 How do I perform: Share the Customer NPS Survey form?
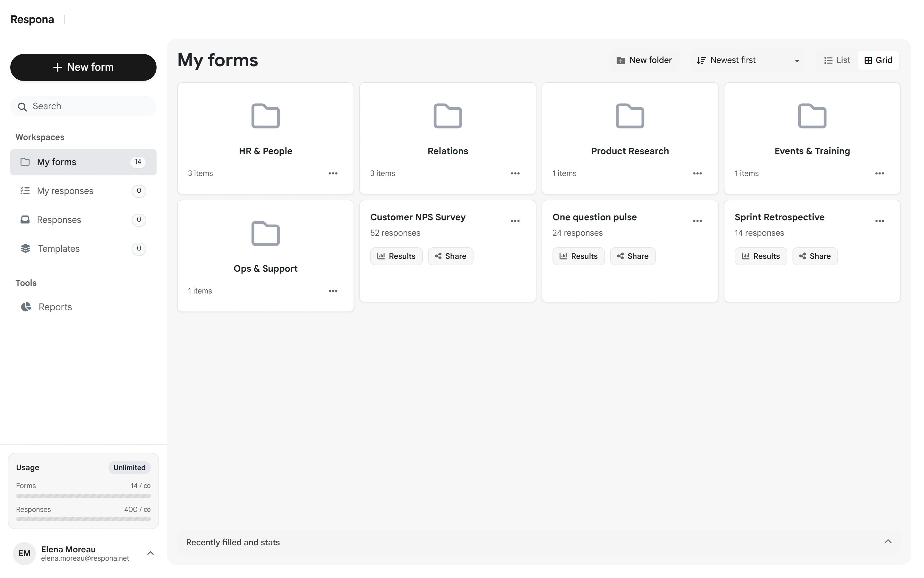(450, 256)
